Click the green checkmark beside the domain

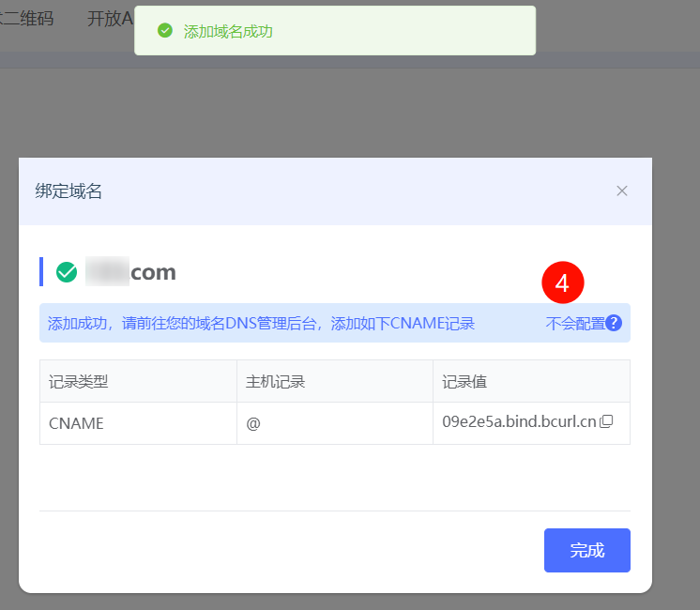click(67, 272)
